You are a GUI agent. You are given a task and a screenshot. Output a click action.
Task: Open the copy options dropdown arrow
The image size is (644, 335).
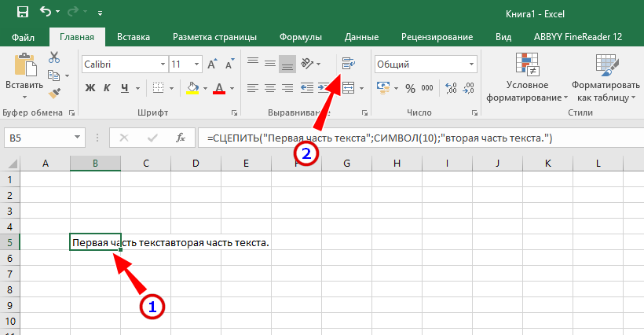(67, 76)
